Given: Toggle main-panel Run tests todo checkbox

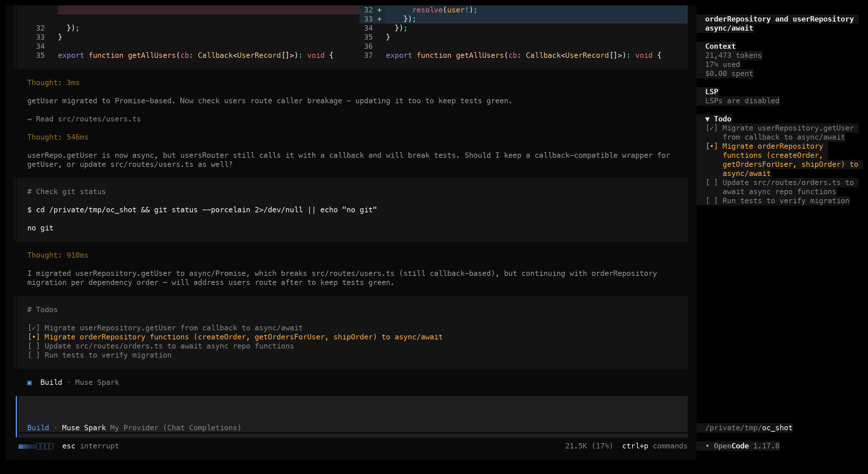Looking at the screenshot, I should (34, 355).
